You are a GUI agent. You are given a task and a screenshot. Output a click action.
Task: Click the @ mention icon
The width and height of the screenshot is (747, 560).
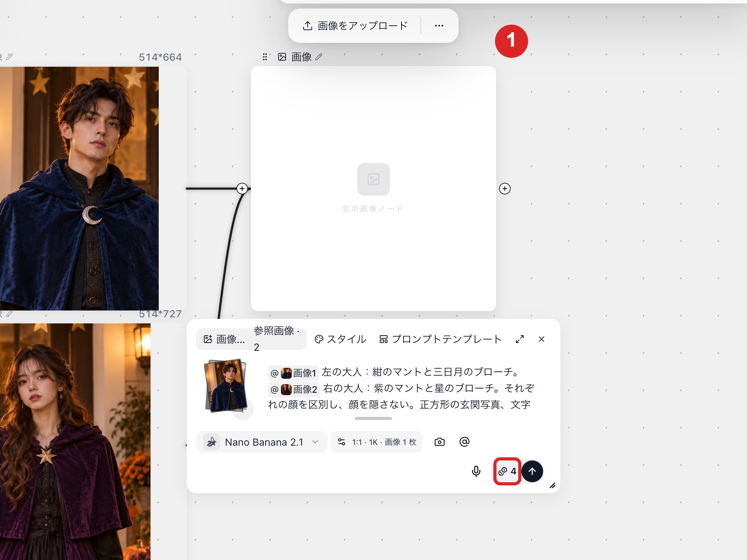[x=465, y=442]
